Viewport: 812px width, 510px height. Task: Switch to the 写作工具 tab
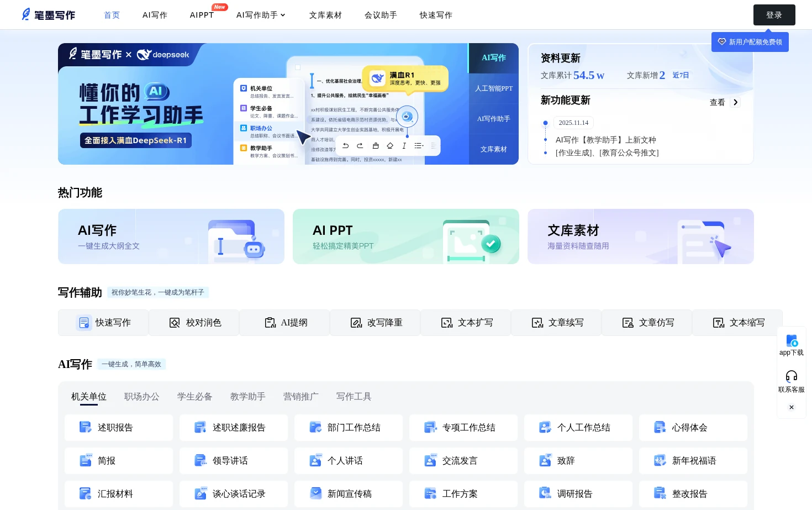click(x=354, y=397)
